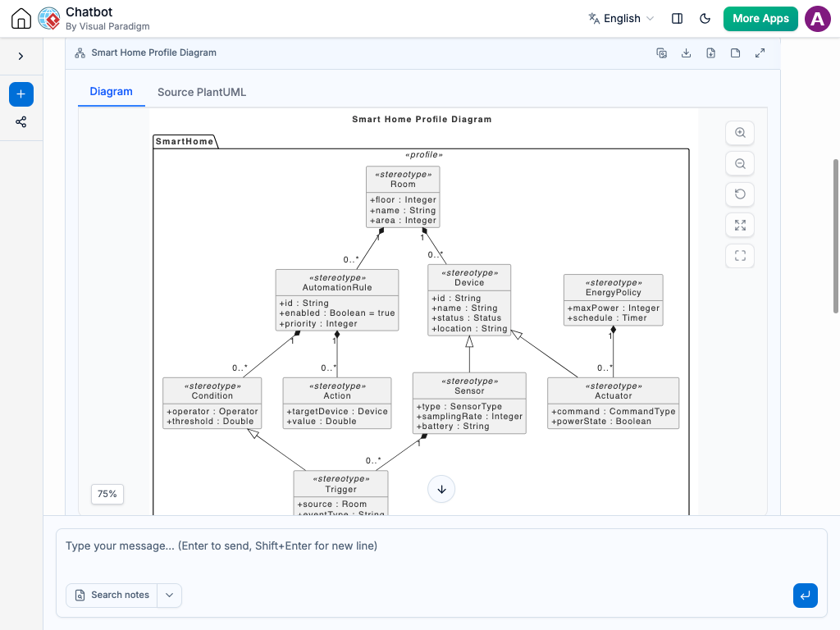The height and width of the screenshot is (630, 840).
Task: Click the share icon in sidebar
Action: [21, 122]
